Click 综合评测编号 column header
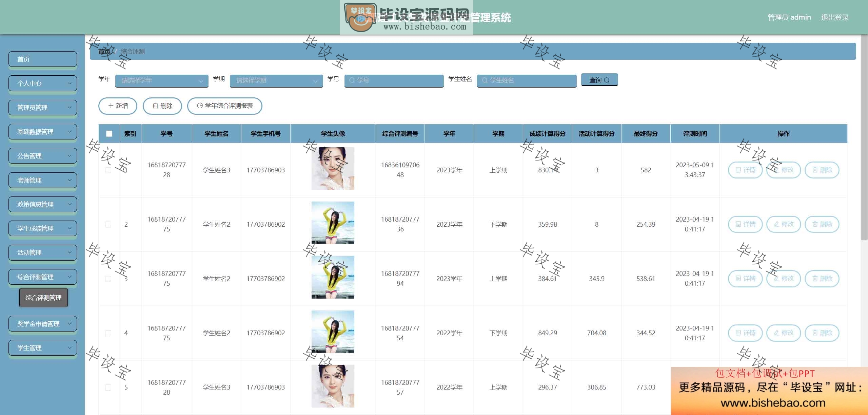This screenshot has height=415, width=868. click(x=400, y=134)
